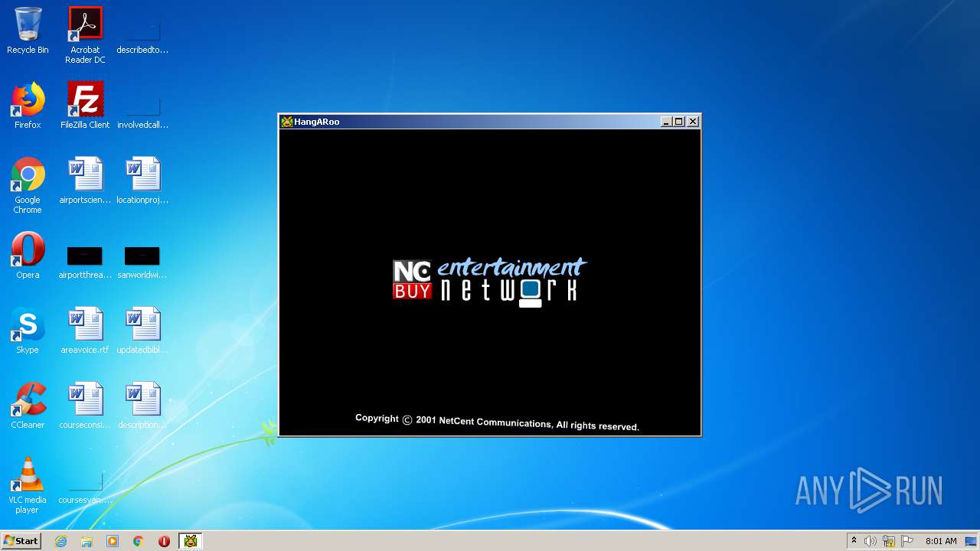Launch FileZilla Client shortcut

(85, 106)
